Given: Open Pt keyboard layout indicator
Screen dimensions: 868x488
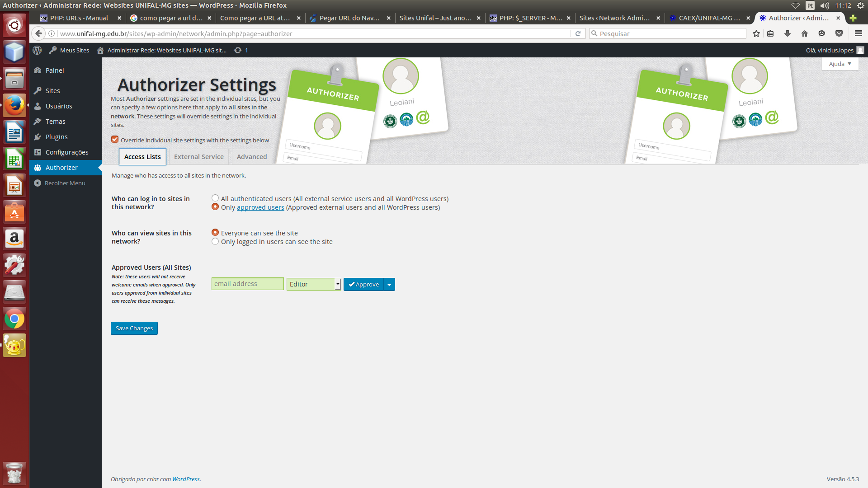Looking at the screenshot, I should (810, 5).
